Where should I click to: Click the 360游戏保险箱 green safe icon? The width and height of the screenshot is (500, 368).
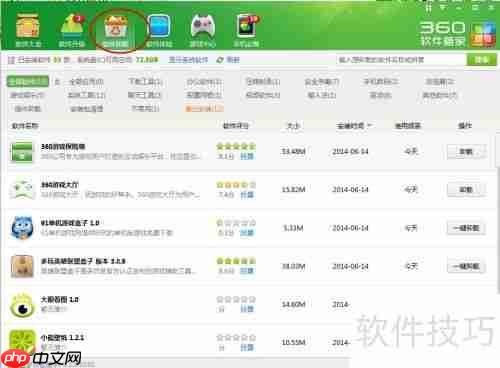[22, 152]
